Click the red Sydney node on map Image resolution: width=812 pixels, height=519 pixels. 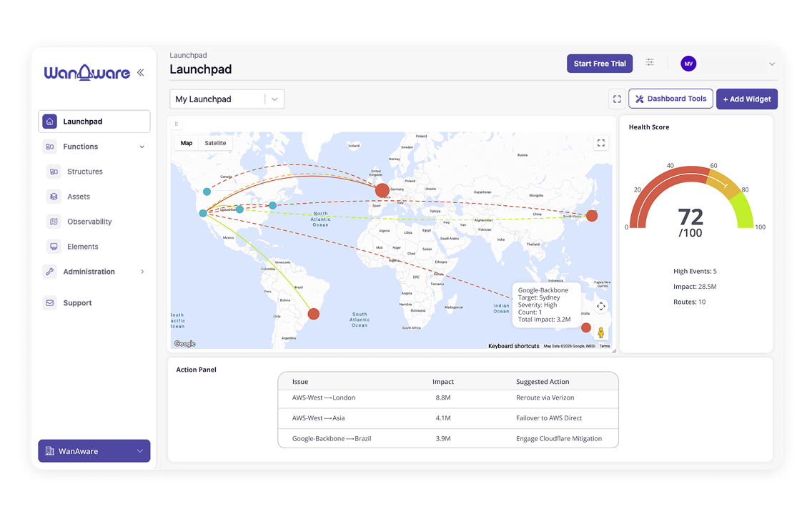(x=585, y=327)
